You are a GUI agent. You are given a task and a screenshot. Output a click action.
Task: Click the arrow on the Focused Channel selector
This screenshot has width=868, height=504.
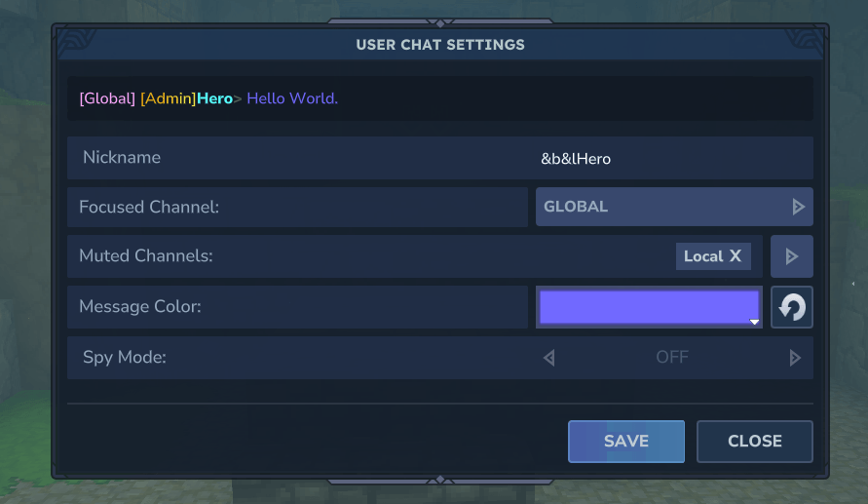(798, 207)
